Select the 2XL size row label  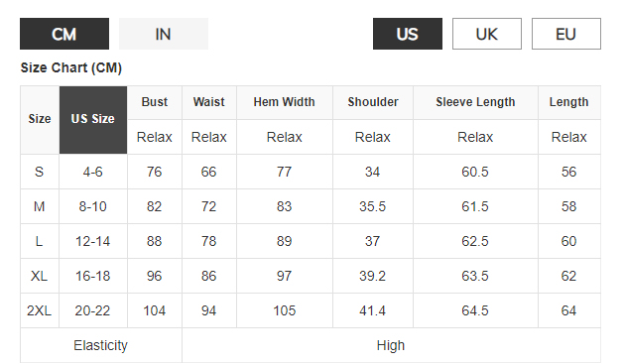coord(40,310)
